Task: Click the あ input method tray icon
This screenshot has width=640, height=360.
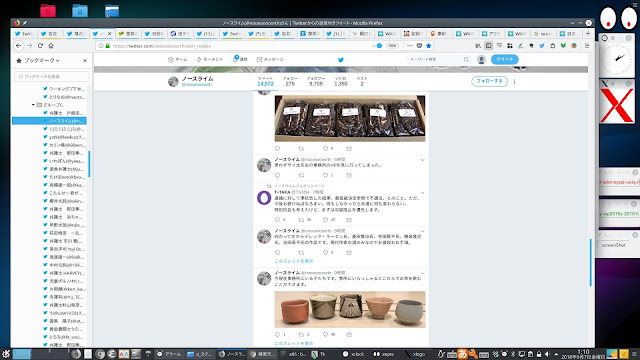Action: [x=462, y=353]
